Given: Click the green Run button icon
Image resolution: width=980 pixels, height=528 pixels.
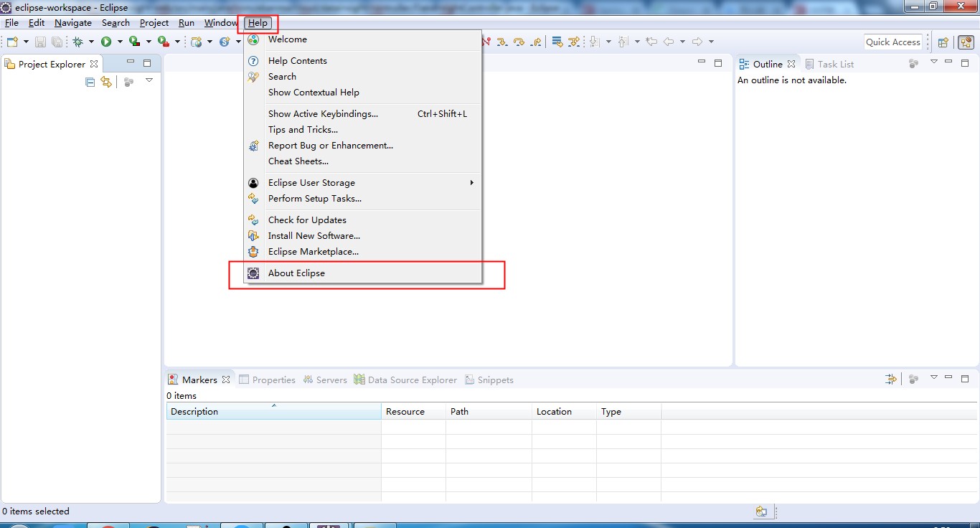Looking at the screenshot, I should click(x=106, y=42).
